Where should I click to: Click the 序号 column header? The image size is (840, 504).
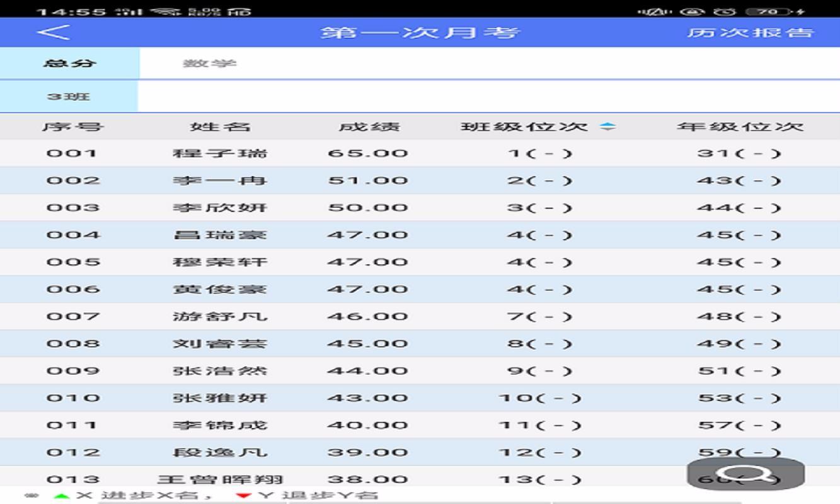coord(72,127)
